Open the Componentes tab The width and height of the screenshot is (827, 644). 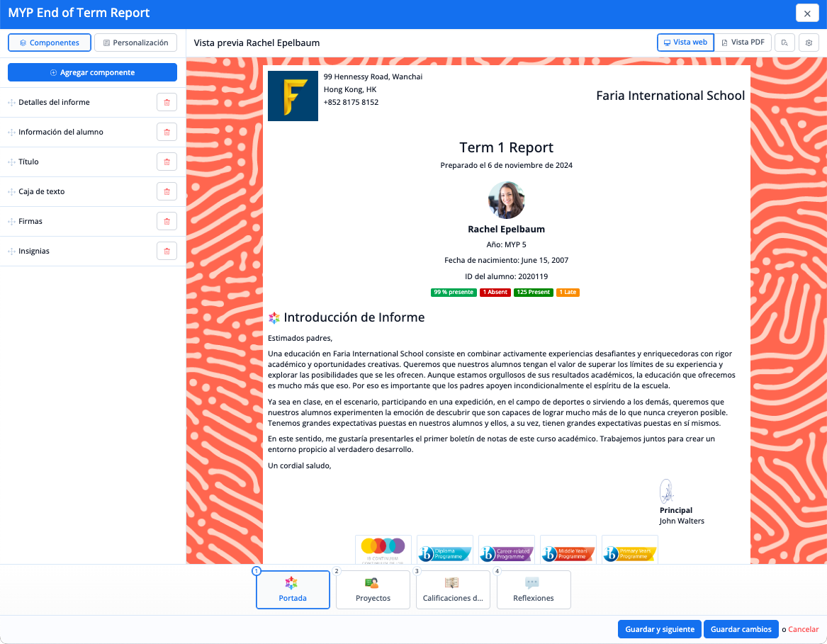[x=50, y=43]
